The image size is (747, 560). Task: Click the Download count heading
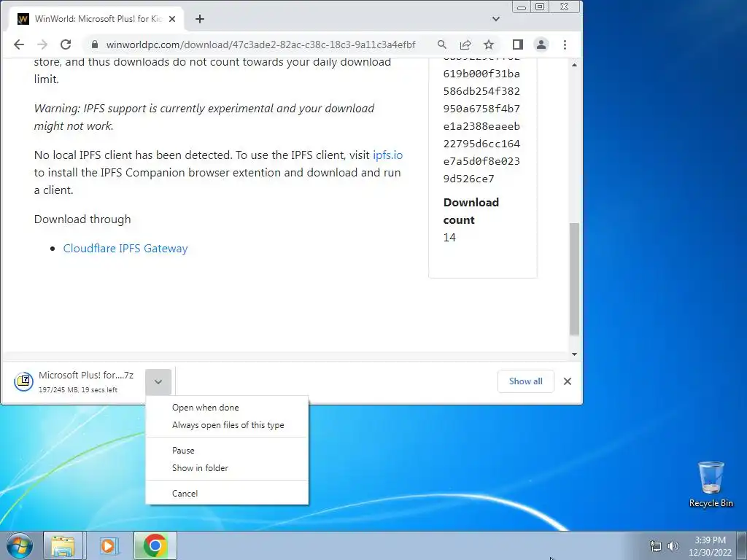tap(471, 211)
